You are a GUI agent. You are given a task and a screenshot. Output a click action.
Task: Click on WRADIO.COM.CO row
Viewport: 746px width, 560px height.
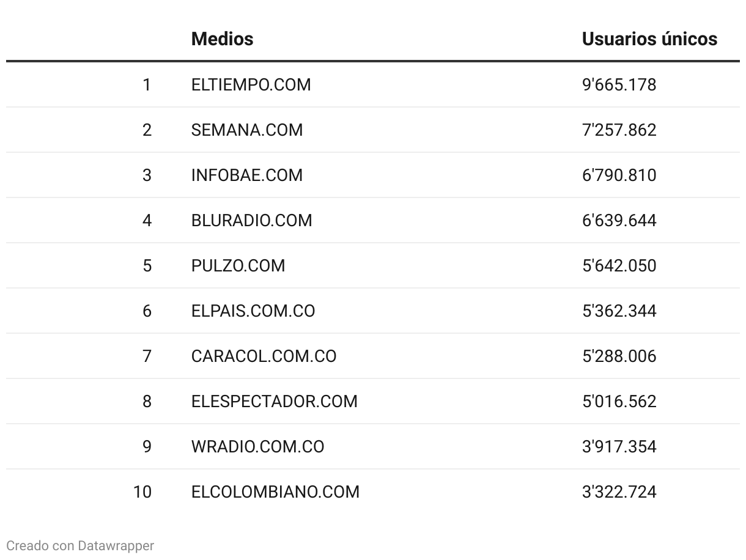tap(257, 446)
